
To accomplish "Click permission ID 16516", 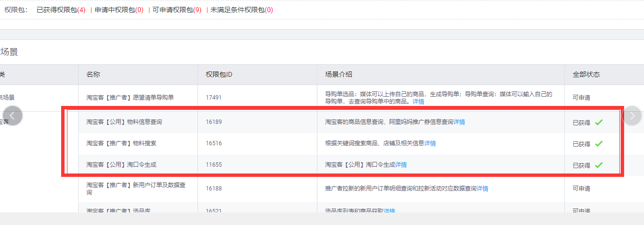I will click(x=214, y=143).
